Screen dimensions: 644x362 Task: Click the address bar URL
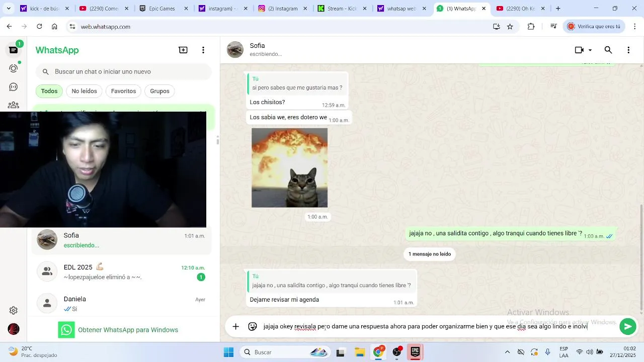click(106, 27)
